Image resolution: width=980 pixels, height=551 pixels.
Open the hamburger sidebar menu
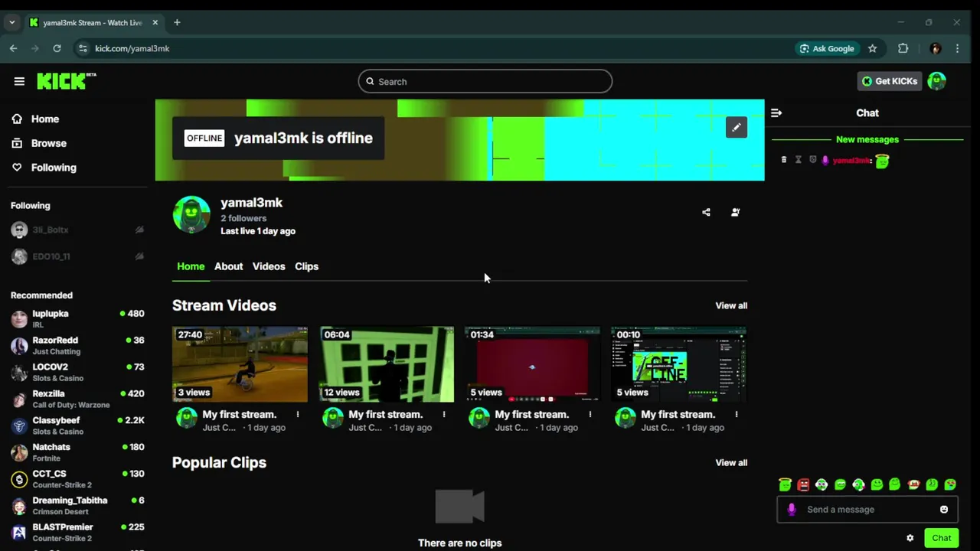[x=19, y=81]
